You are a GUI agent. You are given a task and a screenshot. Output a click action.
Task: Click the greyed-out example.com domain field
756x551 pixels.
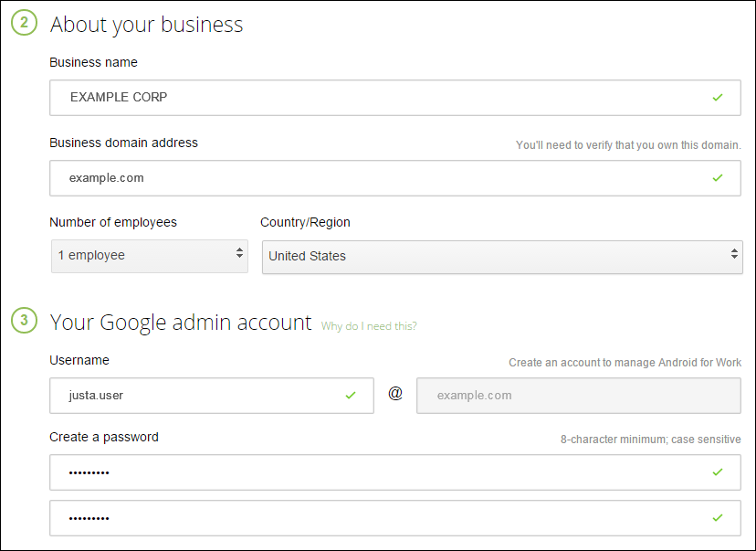click(578, 396)
